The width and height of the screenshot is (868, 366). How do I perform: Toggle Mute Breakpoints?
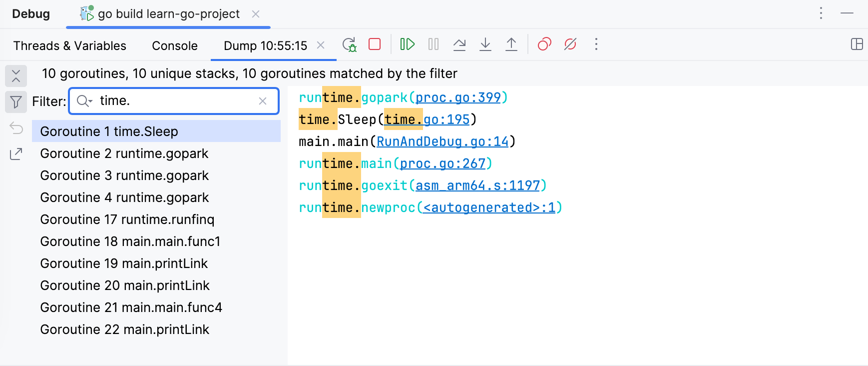[570, 44]
